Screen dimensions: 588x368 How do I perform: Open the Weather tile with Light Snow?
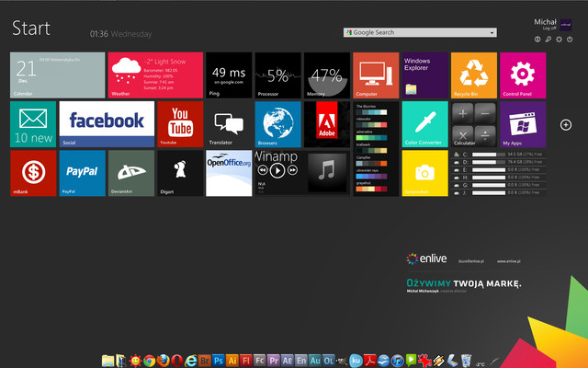click(x=155, y=75)
